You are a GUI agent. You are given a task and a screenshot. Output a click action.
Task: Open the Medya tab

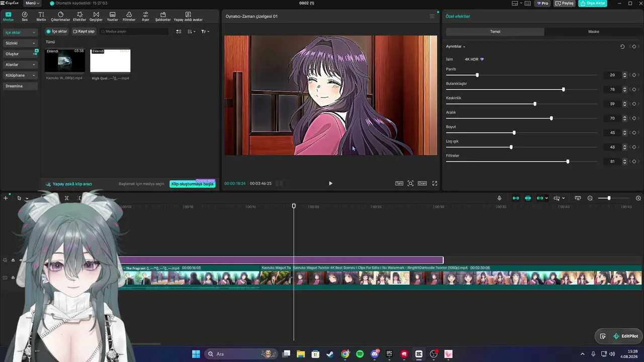(x=9, y=17)
